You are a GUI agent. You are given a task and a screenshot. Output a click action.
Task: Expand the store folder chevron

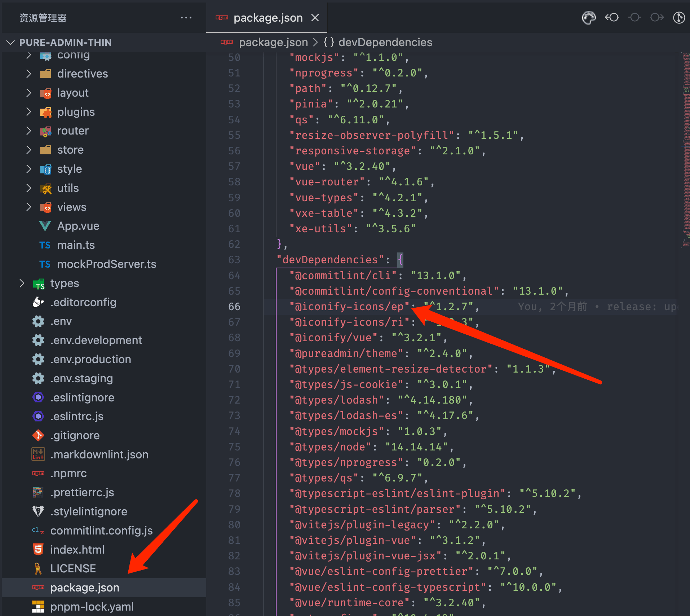coord(29,150)
